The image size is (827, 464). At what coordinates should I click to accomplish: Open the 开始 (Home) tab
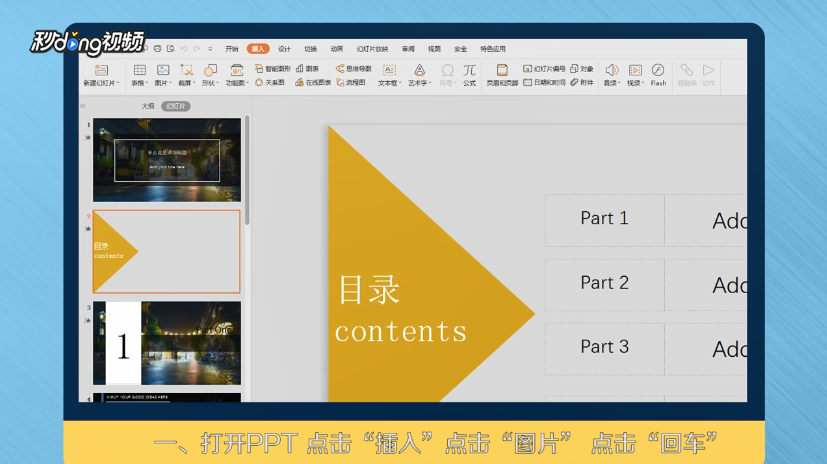(x=232, y=49)
